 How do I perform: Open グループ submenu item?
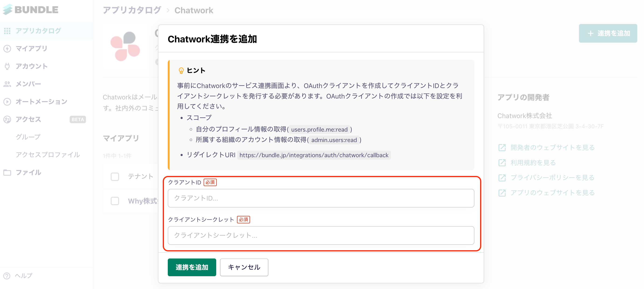pos(28,137)
